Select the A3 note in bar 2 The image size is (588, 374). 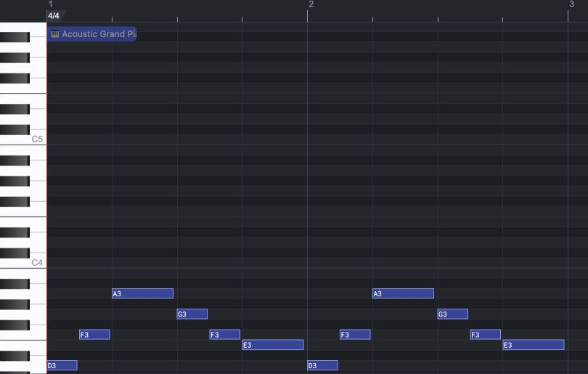coord(403,293)
